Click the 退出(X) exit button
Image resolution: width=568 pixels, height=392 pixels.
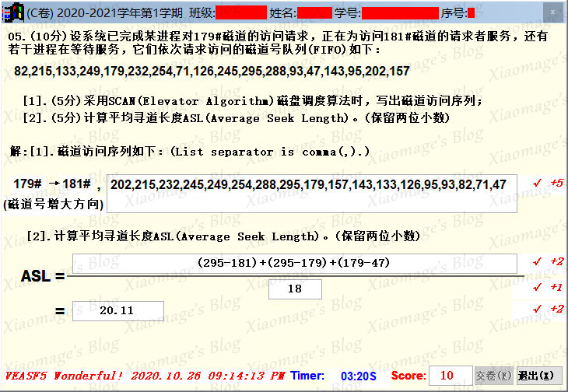click(x=540, y=376)
